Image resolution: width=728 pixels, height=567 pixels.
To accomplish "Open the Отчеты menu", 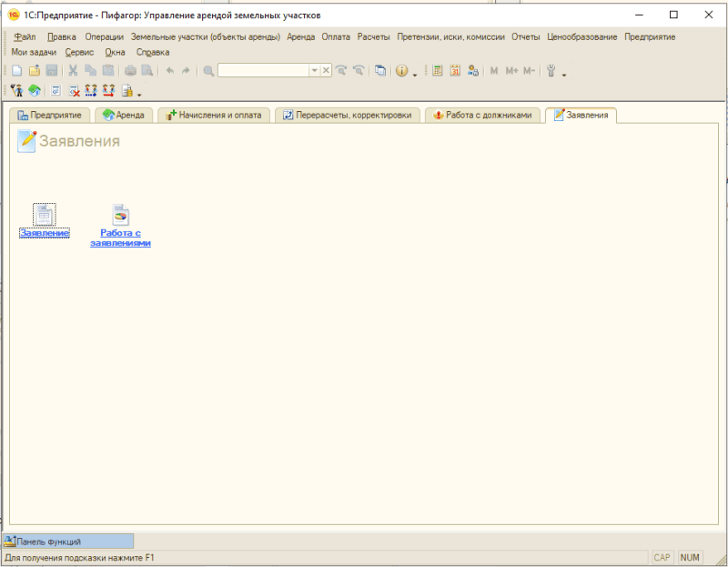I will (x=525, y=37).
